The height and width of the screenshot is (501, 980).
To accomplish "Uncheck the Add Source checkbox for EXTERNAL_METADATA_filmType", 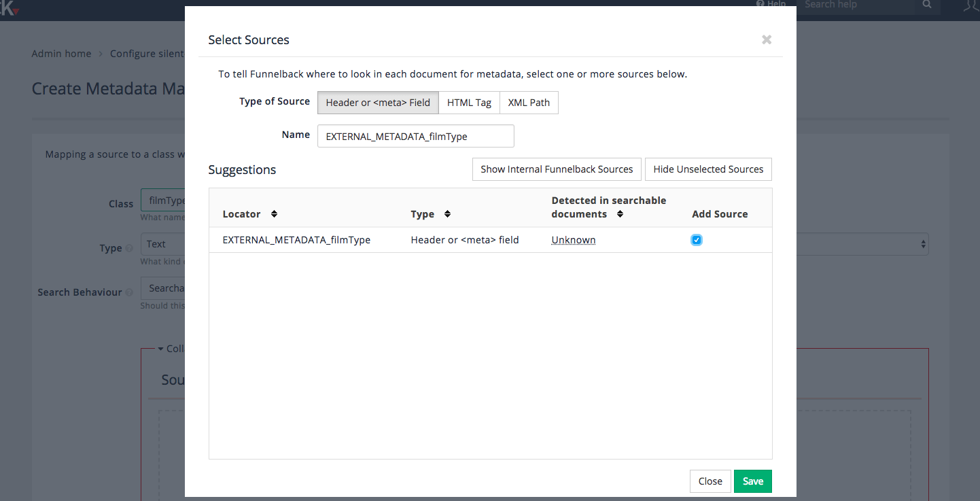I will (x=696, y=239).
